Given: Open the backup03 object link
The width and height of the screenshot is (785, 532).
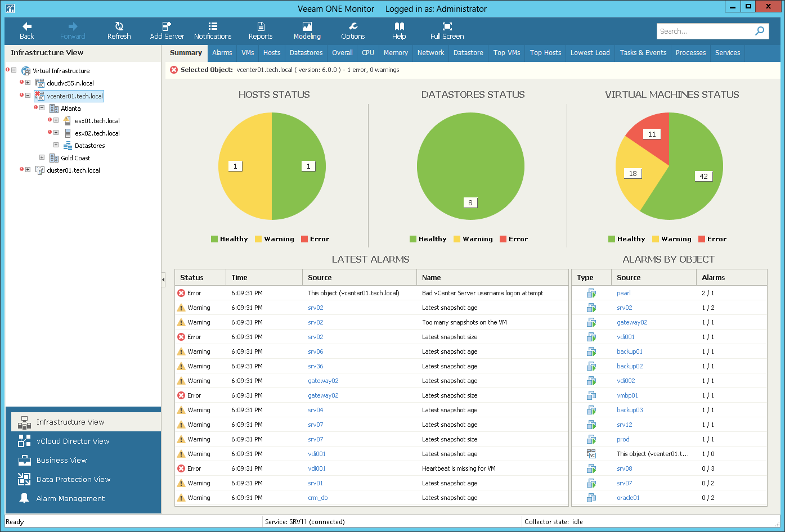Looking at the screenshot, I should point(630,410).
